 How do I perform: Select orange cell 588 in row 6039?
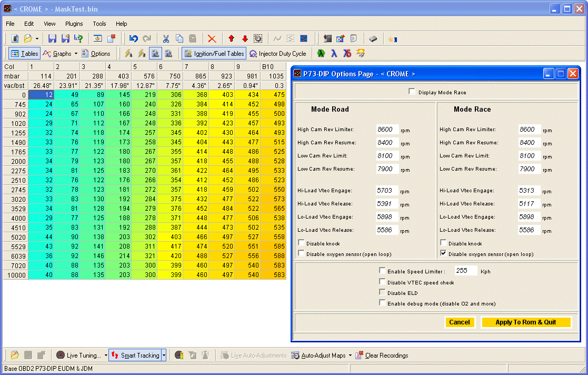coord(273,255)
